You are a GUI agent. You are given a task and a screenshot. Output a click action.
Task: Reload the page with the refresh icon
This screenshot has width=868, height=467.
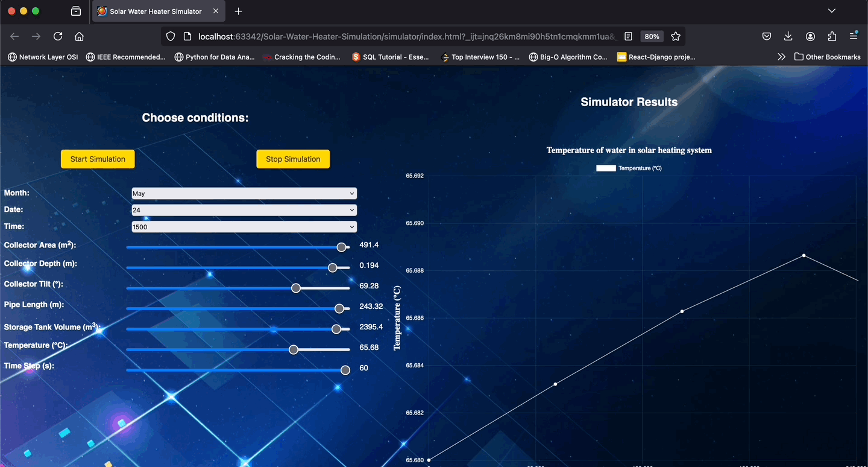pos(58,36)
